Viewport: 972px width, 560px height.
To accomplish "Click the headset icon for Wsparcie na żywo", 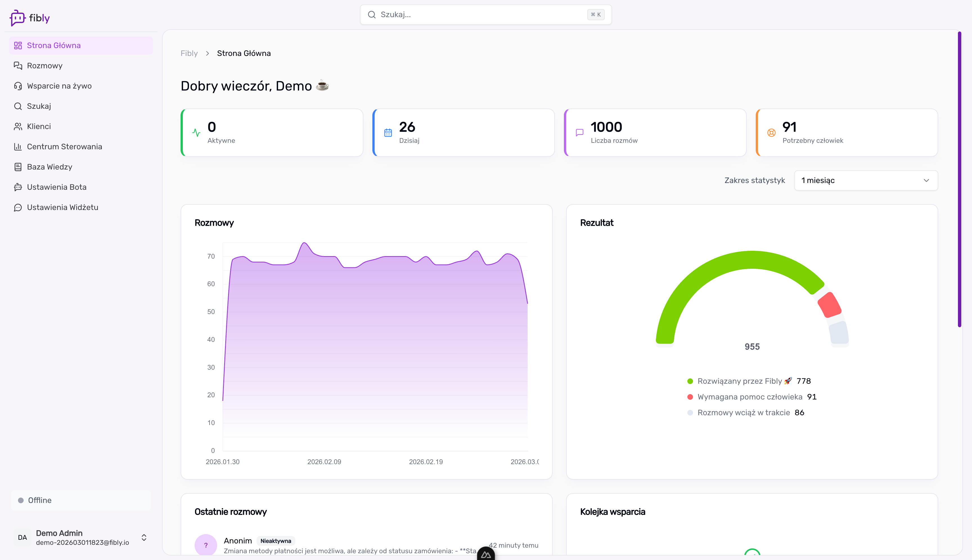I will (18, 86).
